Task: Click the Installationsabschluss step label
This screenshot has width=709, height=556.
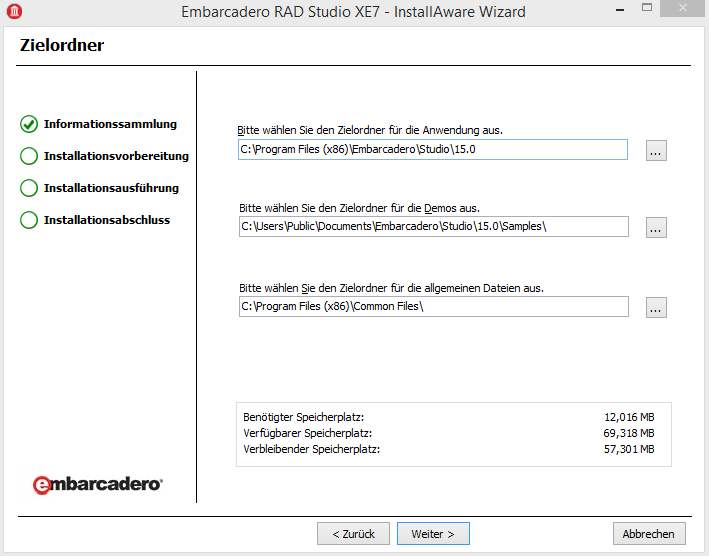Action: (x=107, y=220)
